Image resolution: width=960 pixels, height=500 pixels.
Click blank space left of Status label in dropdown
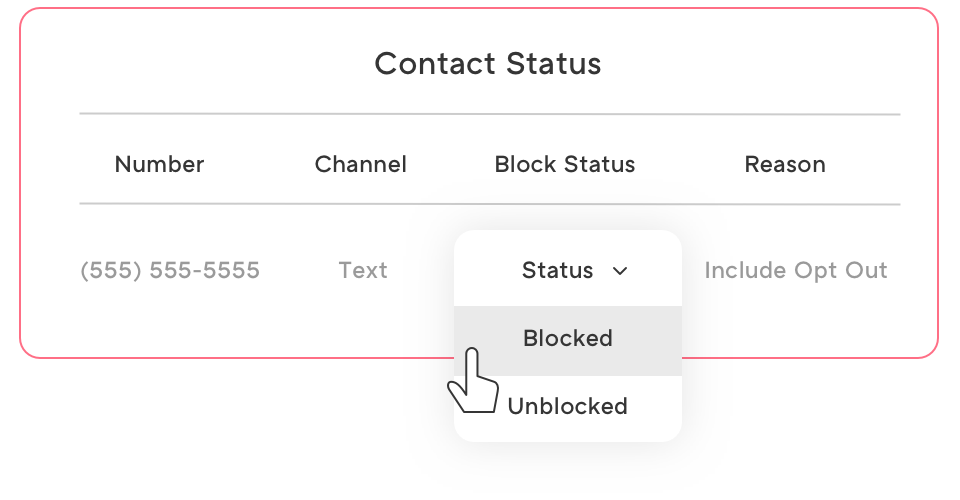pyautogui.click(x=487, y=270)
